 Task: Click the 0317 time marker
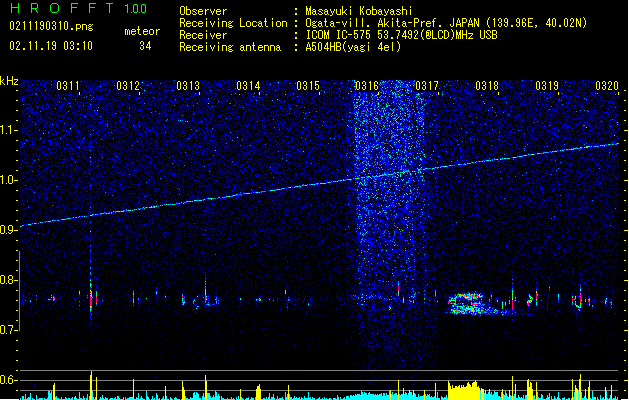click(x=427, y=86)
